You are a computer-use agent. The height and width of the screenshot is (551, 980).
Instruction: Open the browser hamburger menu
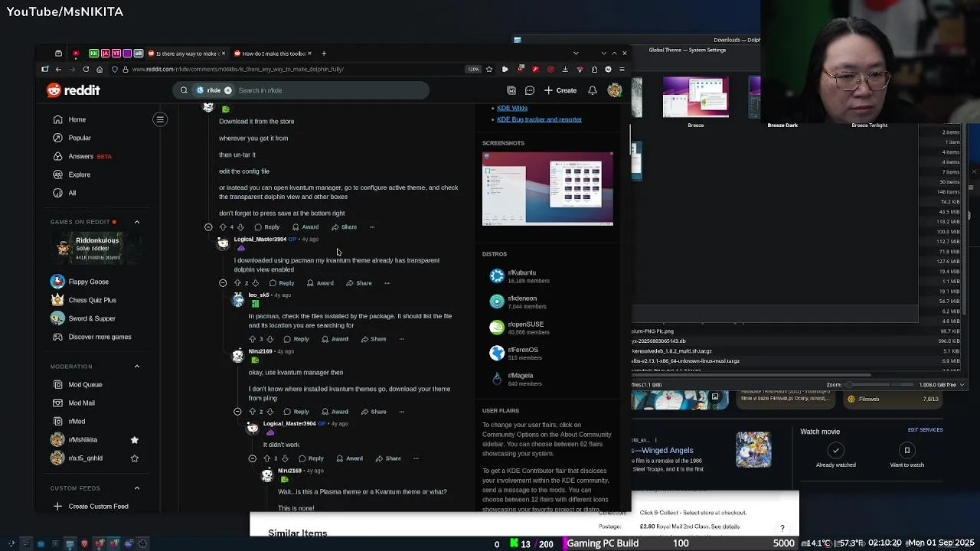pos(622,69)
